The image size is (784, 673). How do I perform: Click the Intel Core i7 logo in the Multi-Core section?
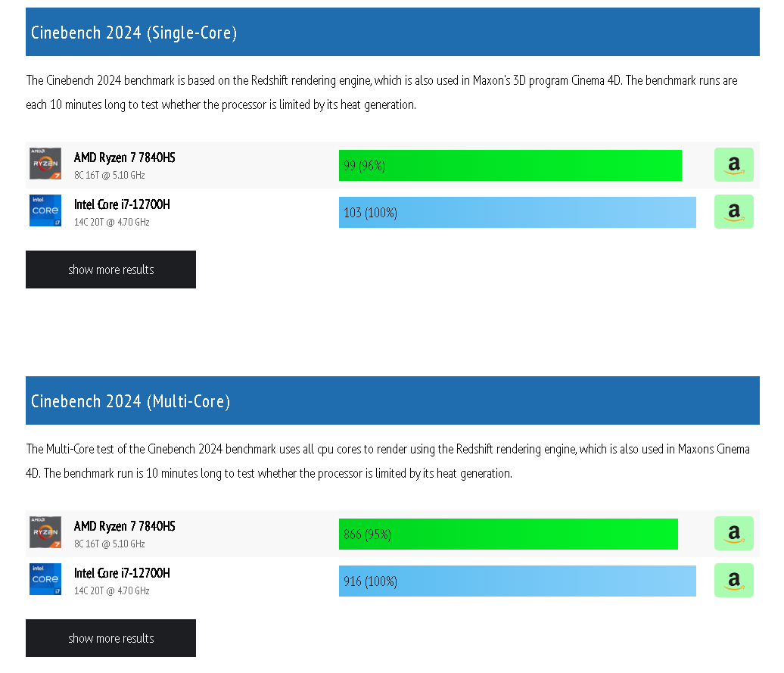(x=45, y=579)
